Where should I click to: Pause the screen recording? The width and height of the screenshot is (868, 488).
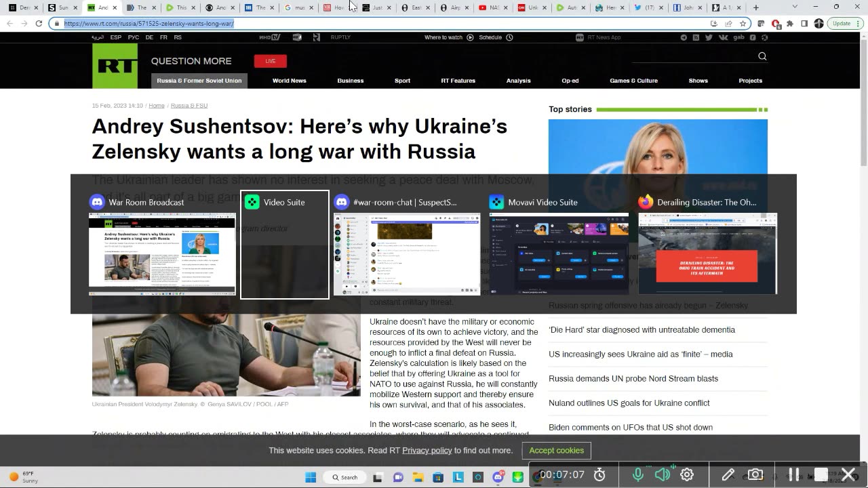(793, 475)
